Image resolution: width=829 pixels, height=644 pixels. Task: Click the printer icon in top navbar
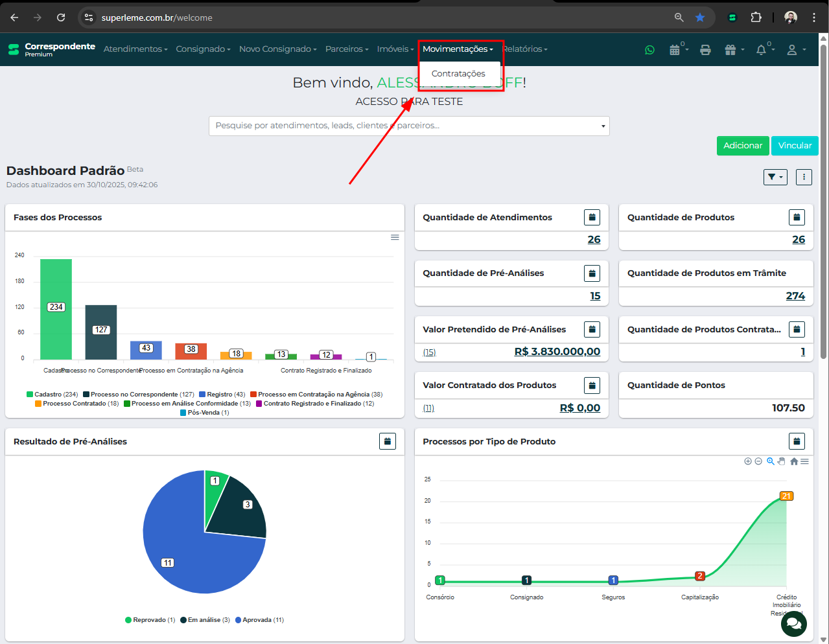click(705, 50)
